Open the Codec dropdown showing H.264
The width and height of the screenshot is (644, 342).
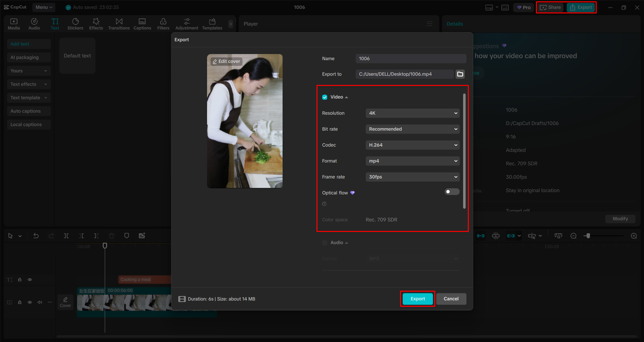click(412, 145)
